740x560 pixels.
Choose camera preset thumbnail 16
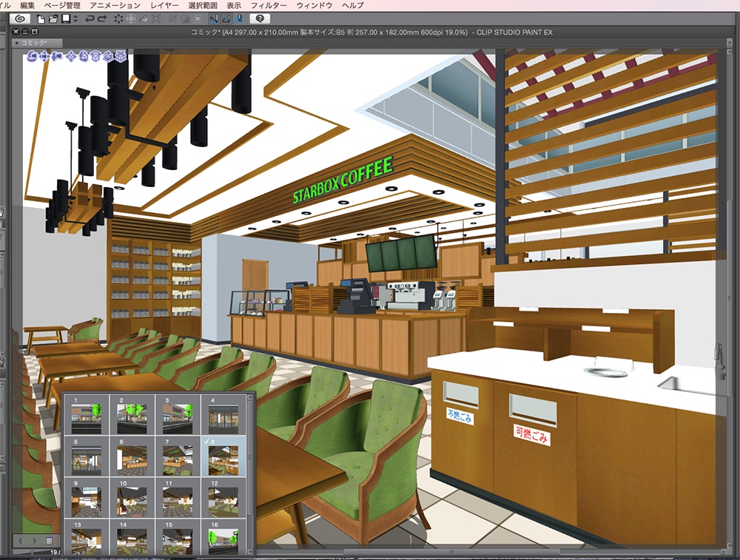tap(223, 537)
